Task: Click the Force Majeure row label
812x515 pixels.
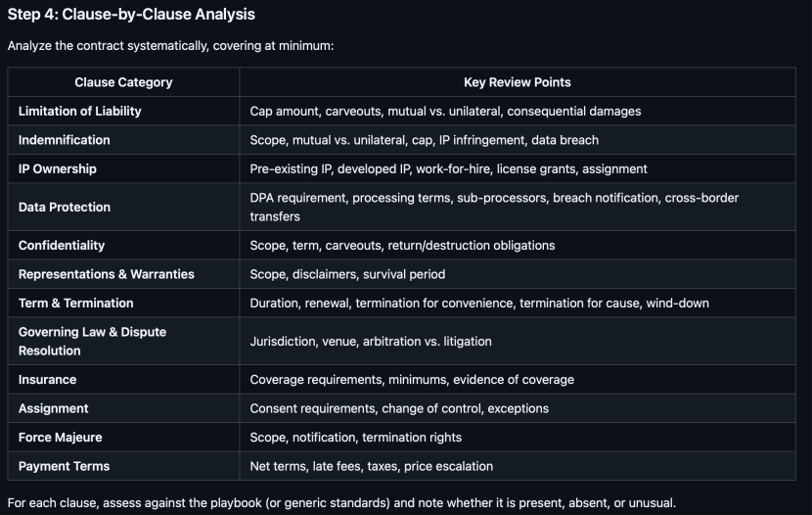Action: (61, 437)
